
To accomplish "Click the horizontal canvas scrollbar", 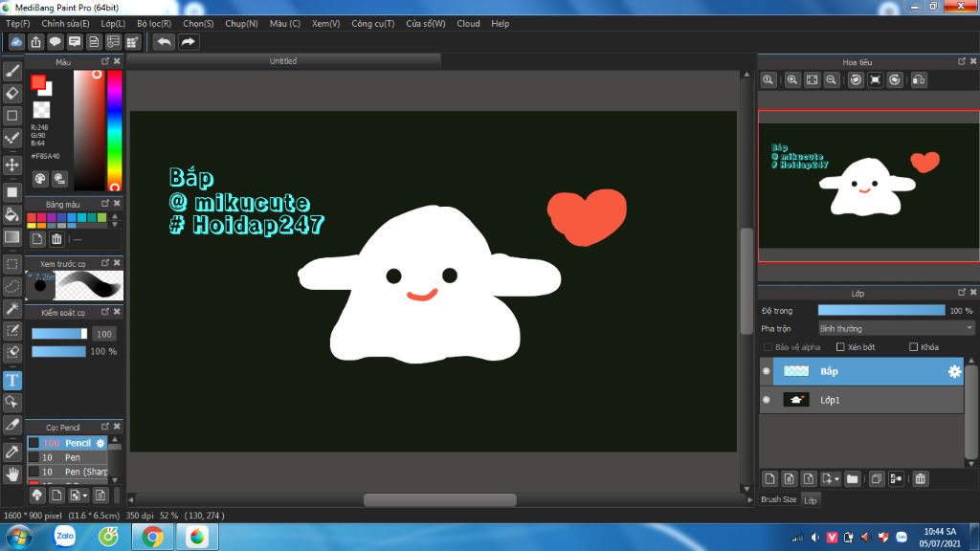I will coord(440,499).
